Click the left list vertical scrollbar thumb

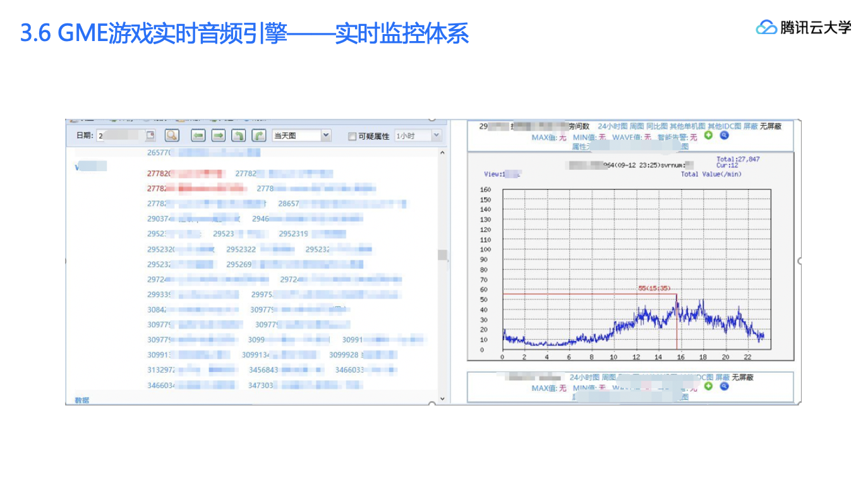tap(442, 255)
